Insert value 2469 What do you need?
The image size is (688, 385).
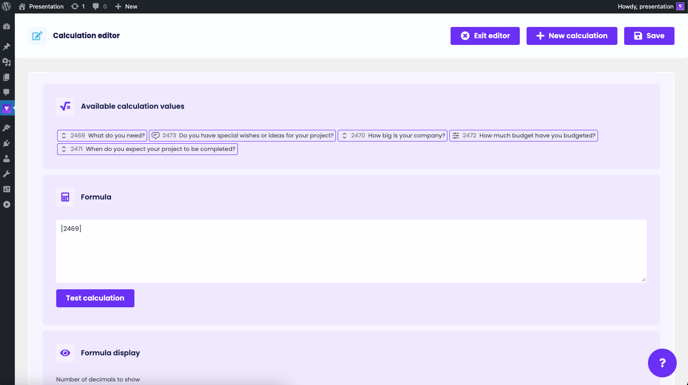102,136
